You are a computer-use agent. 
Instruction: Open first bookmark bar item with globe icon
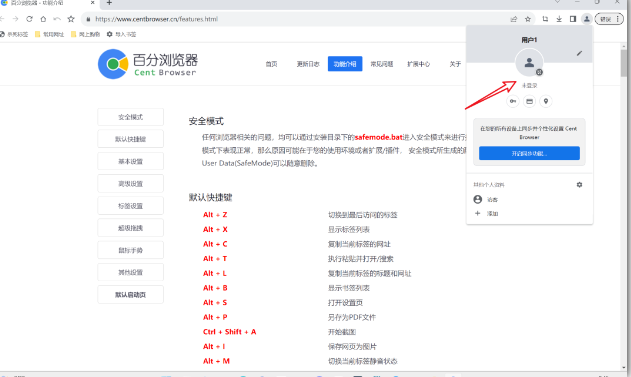point(14,34)
